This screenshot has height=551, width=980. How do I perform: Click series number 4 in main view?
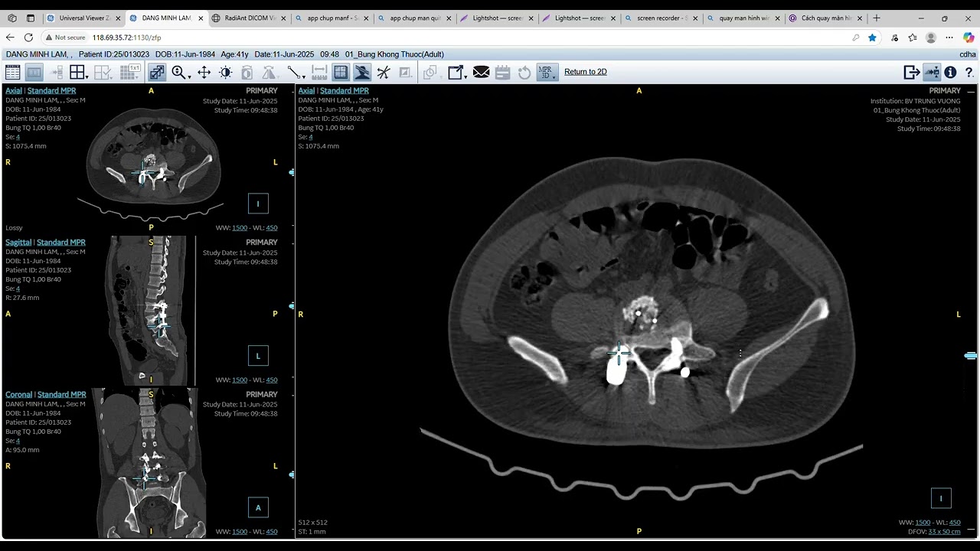pos(311,137)
